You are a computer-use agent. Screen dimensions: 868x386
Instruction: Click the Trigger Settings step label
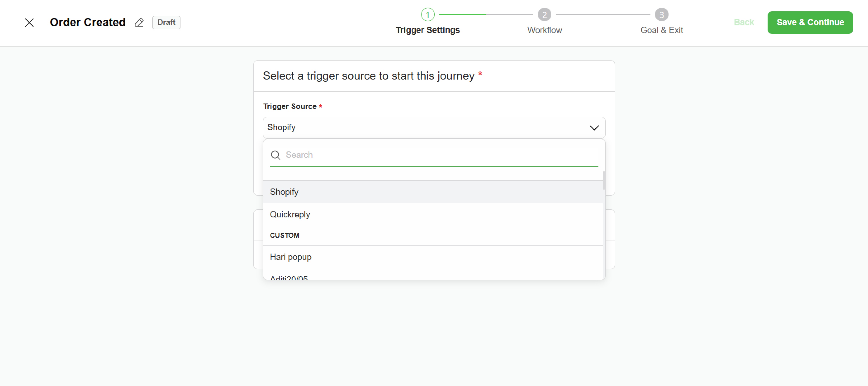[428, 30]
